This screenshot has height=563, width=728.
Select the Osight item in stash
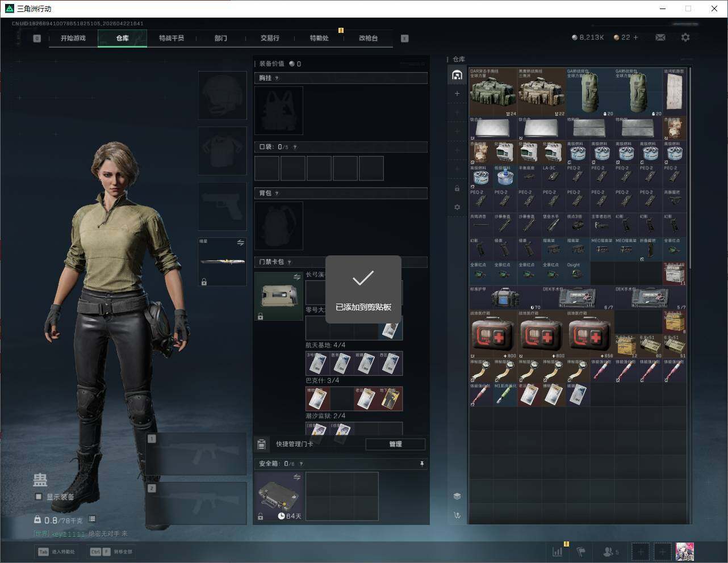578,274
